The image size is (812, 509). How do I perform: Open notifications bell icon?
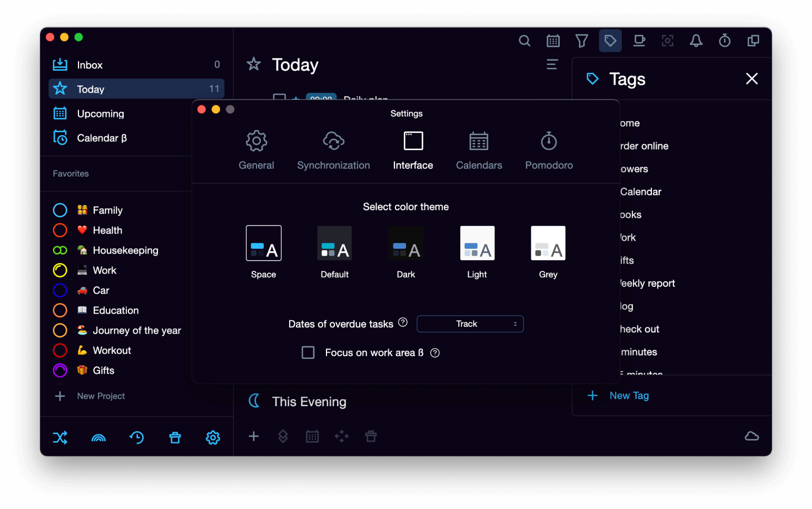pyautogui.click(x=696, y=41)
